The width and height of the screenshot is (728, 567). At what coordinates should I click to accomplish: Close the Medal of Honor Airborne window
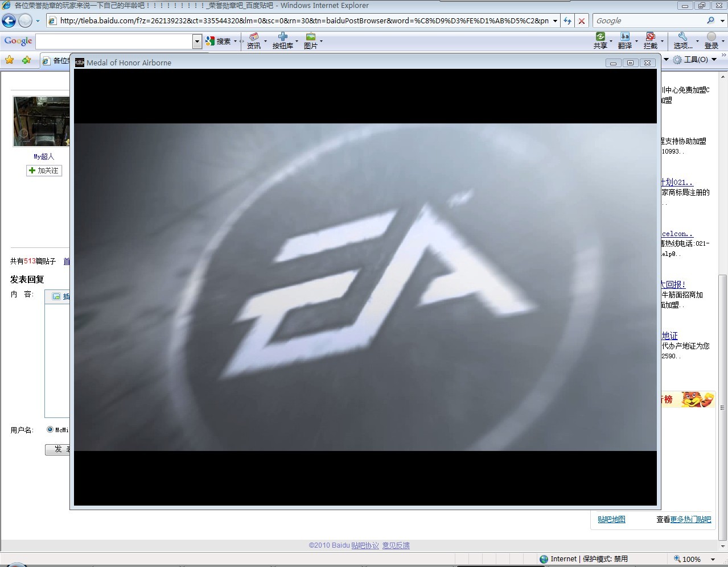click(x=647, y=63)
